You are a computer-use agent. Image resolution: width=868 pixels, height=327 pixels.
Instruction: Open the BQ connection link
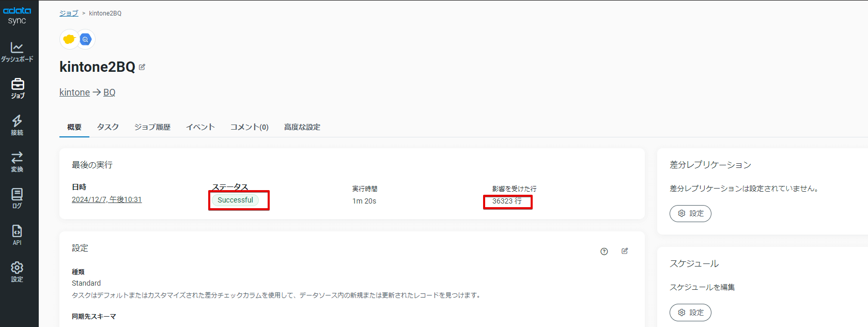pyautogui.click(x=110, y=92)
